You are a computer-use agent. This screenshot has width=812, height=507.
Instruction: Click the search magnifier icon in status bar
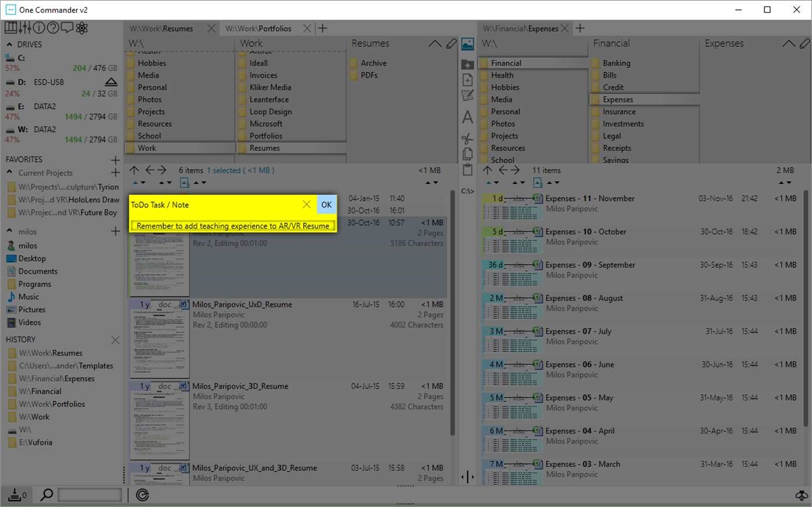[46, 495]
